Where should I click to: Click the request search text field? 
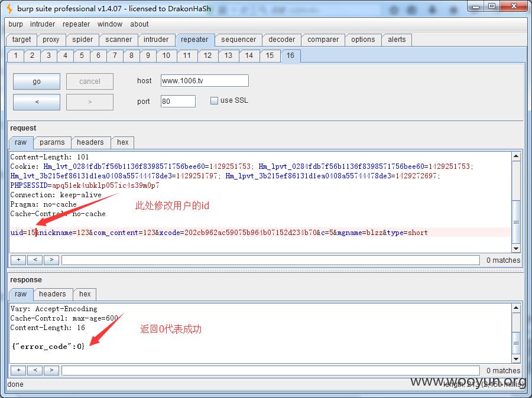(x=270, y=260)
